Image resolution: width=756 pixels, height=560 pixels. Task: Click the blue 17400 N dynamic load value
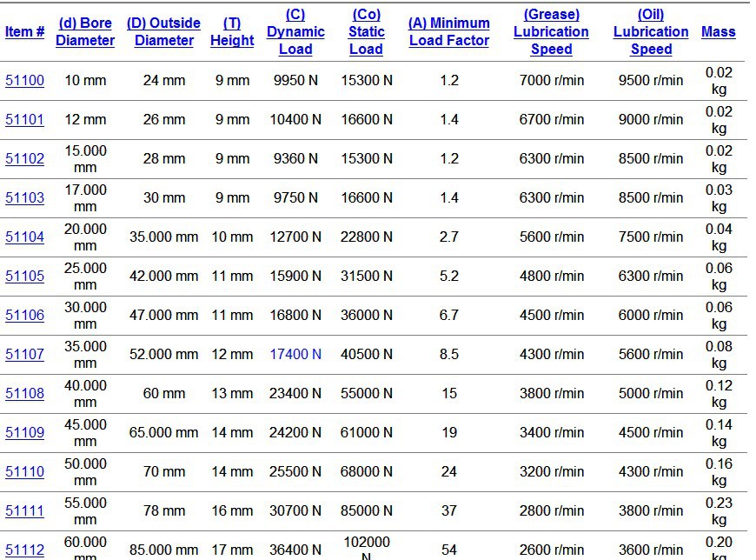295,355
